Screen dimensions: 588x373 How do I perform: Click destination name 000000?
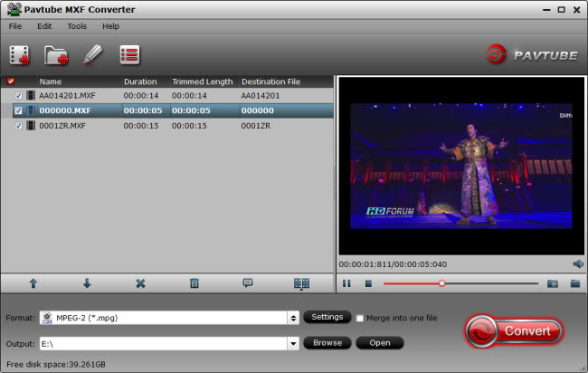point(257,110)
